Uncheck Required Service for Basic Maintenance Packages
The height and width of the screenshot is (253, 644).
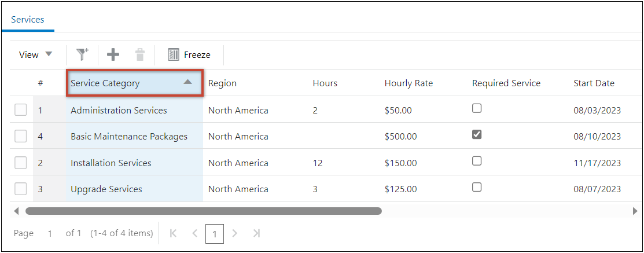(x=477, y=134)
